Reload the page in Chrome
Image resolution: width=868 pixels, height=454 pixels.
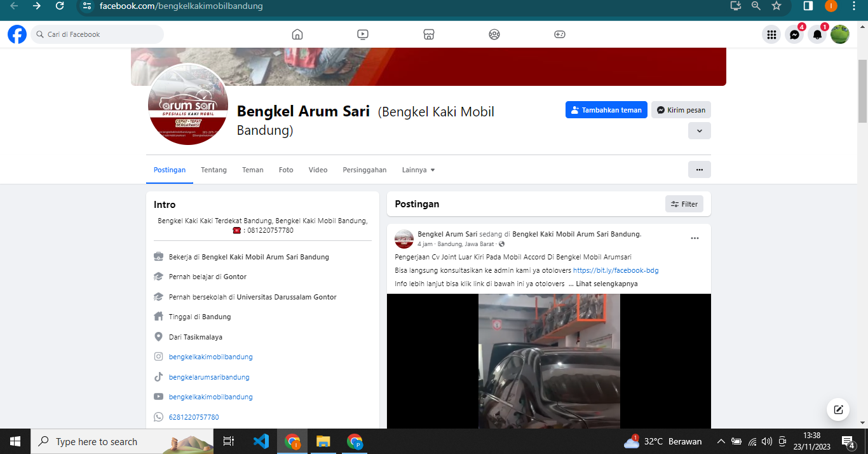[60, 6]
